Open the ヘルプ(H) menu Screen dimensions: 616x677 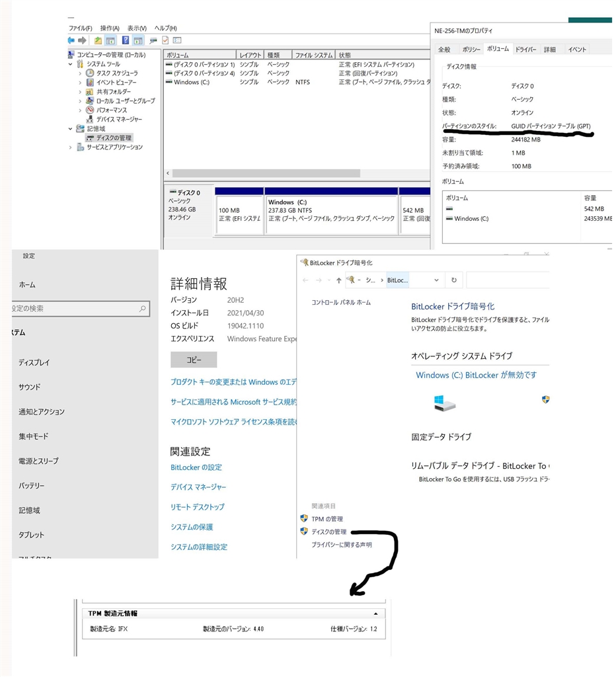[x=166, y=28]
